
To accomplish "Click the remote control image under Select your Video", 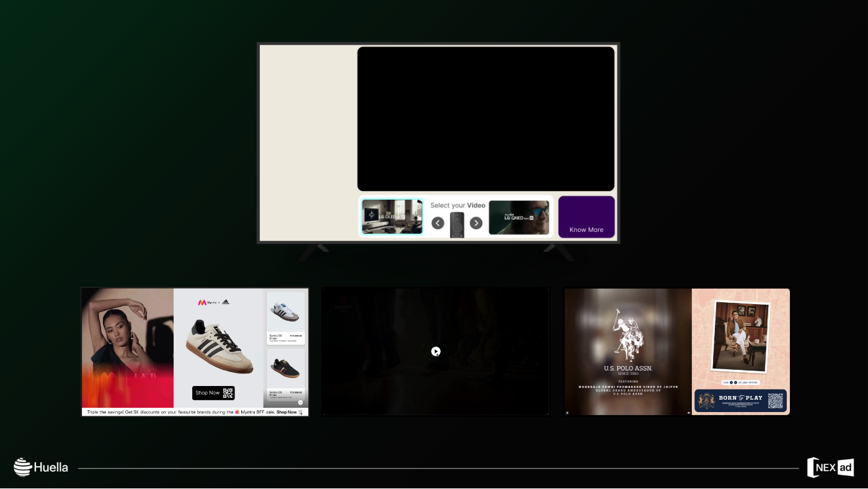I will tap(457, 225).
